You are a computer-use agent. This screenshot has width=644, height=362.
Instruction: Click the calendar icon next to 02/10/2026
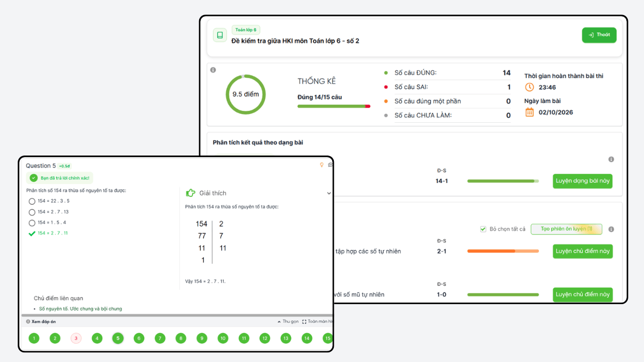tap(529, 112)
